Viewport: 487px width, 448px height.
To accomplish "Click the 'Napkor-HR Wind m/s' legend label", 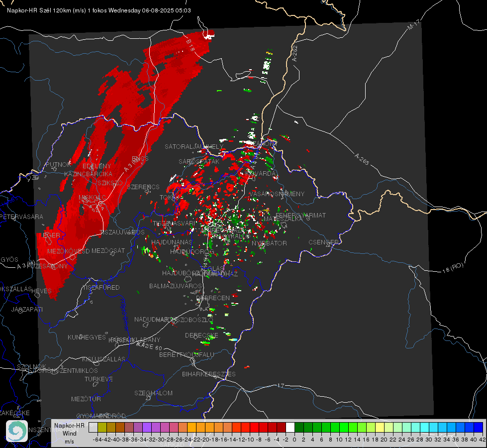I will point(69,433).
